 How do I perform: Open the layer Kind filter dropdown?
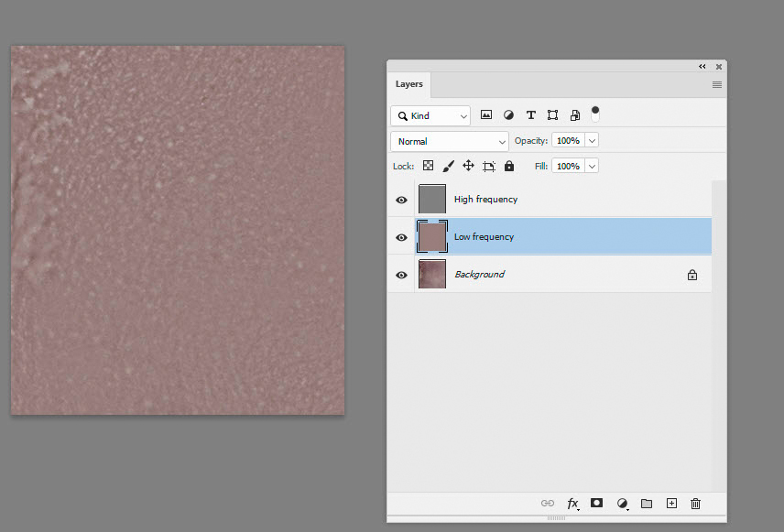[x=430, y=115]
